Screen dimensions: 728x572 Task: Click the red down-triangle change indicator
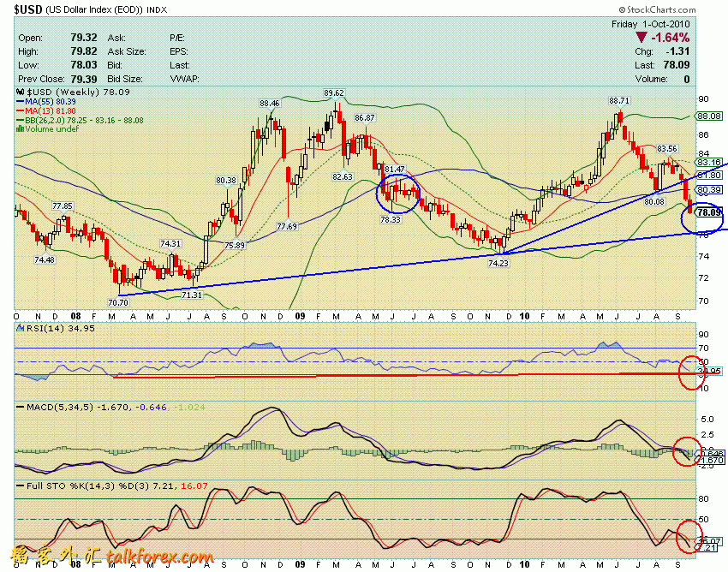point(641,38)
